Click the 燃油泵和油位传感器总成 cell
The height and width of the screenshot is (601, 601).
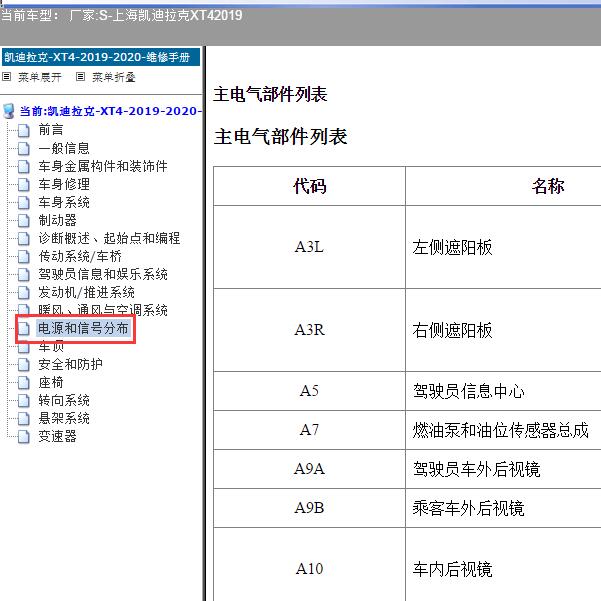tap(503, 430)
